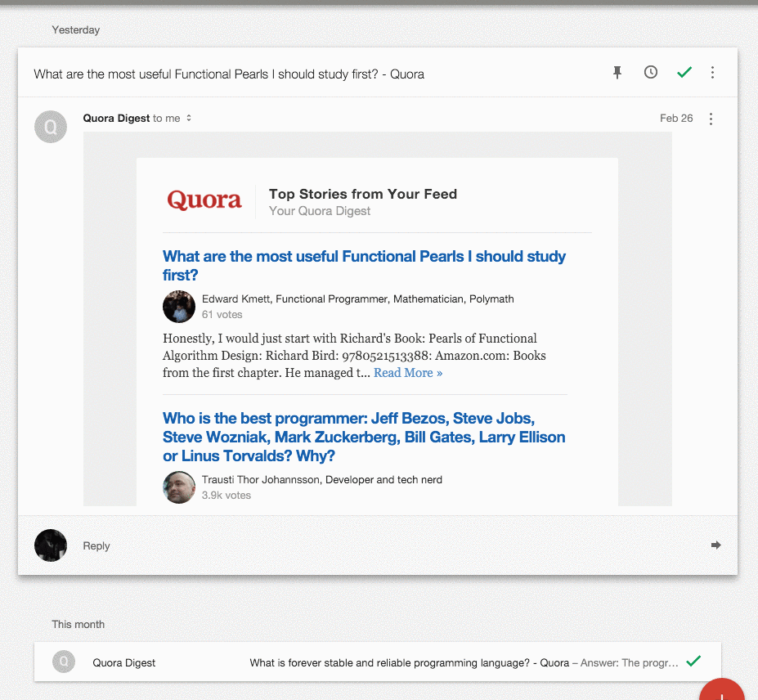Click the red compose button
This screenshot has height=700, width=758.
[722, 691]
